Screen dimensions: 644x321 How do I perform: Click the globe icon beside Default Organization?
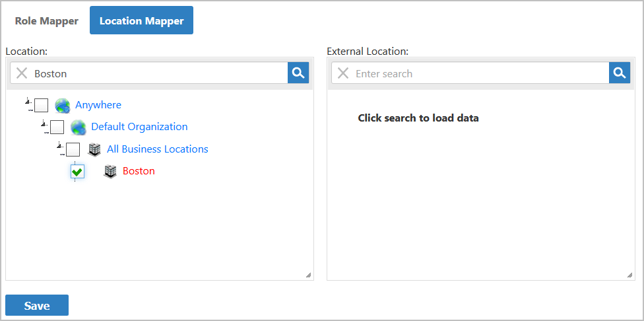pos(79,127)
